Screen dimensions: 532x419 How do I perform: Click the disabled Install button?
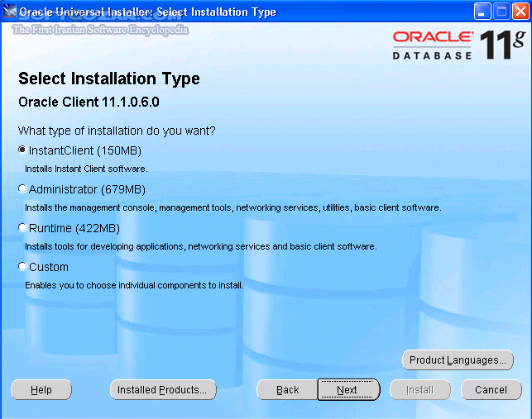pyautogui.click(x=420, y=390)
